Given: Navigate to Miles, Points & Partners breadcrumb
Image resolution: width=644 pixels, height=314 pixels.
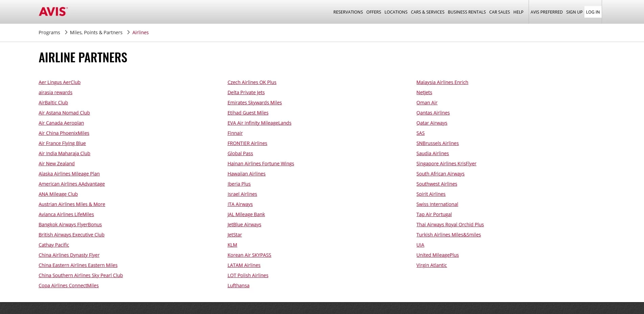Looking at the screenshot, I should pos(96,33).
